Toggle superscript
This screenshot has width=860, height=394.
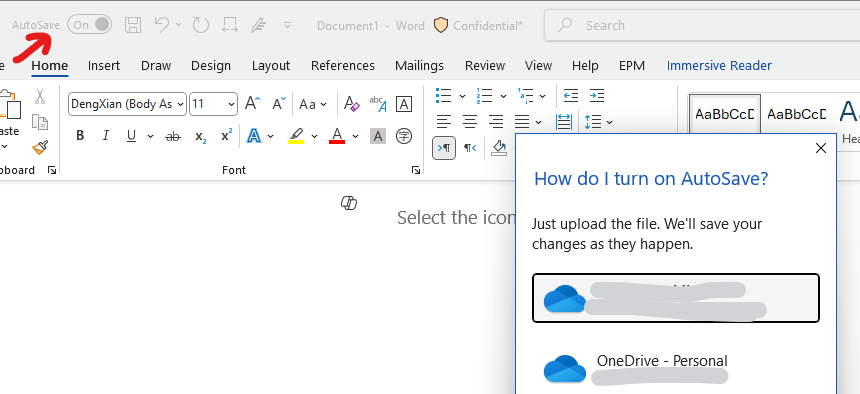pos(226,136)
